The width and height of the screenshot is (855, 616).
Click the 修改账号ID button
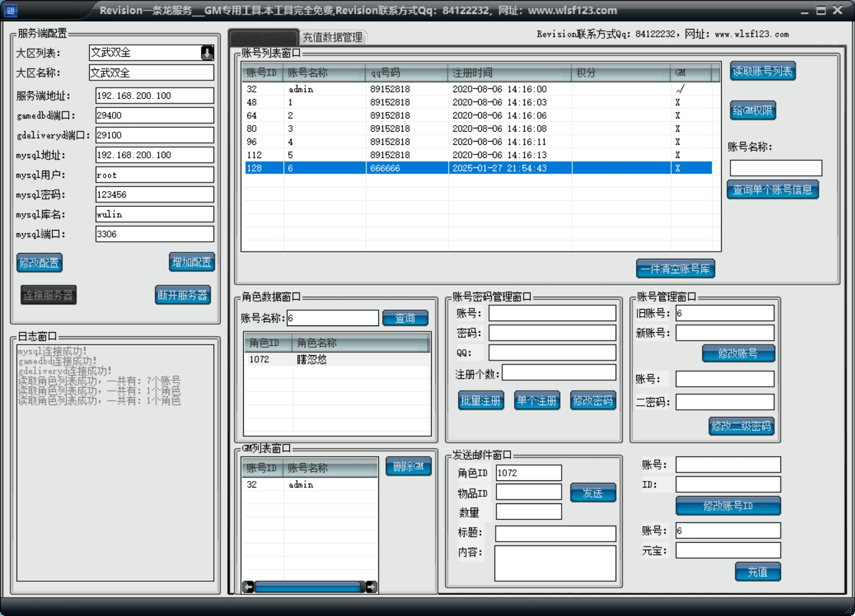[x=728, y=506]
